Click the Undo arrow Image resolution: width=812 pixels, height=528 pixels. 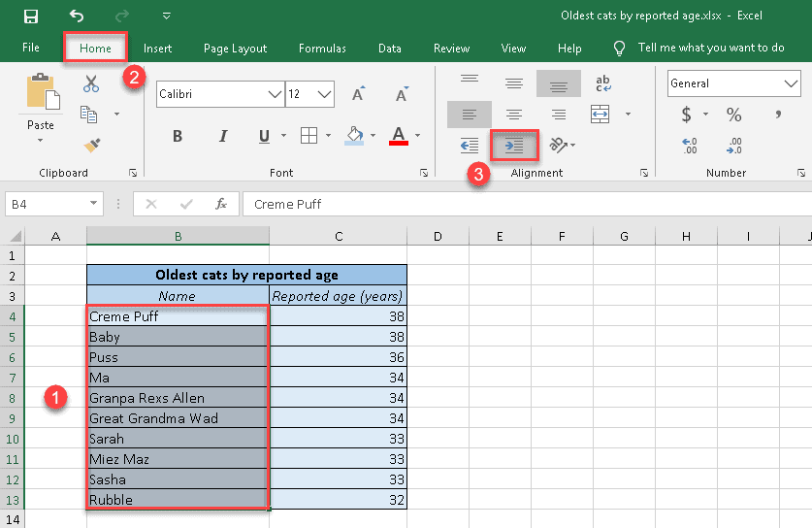(77, 16)
